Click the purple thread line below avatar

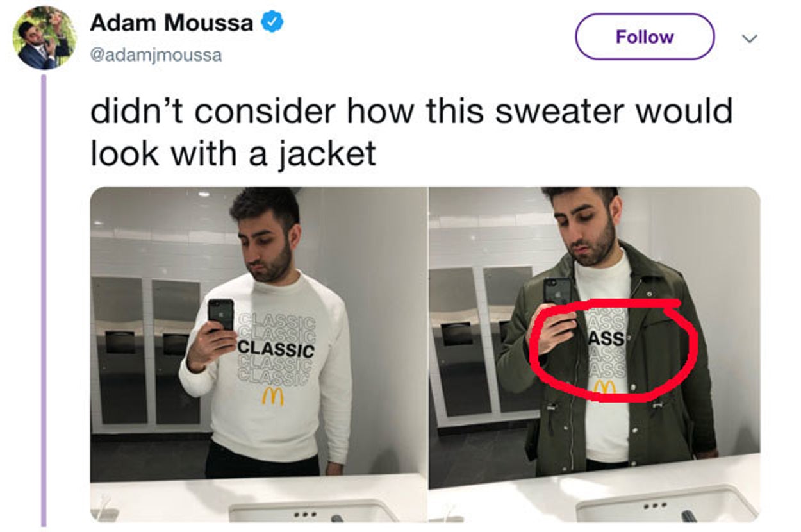pos(44,300)
